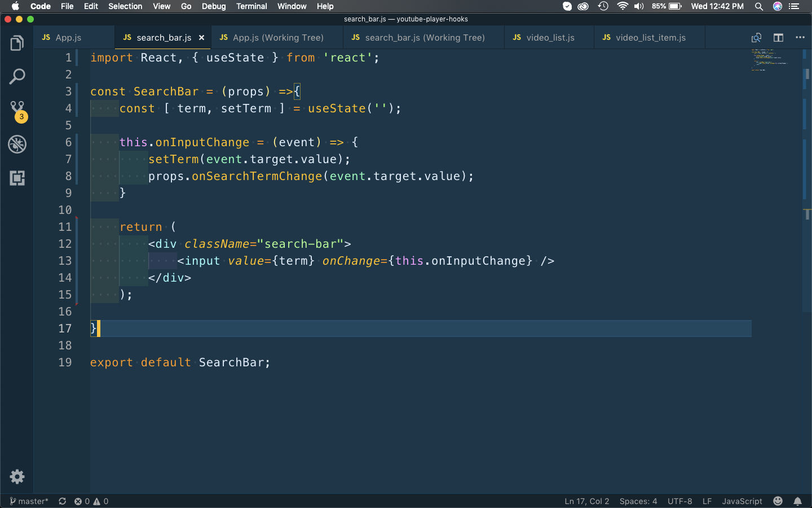Change indentation via Spaces: 4
The height and width of the screenshot is (508, 812).
(638, 501)
